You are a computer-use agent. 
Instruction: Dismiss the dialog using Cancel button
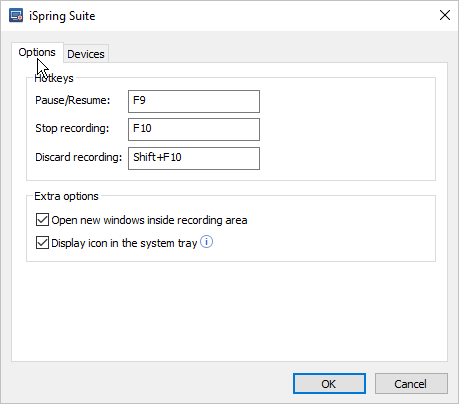(x=411, y=384)
